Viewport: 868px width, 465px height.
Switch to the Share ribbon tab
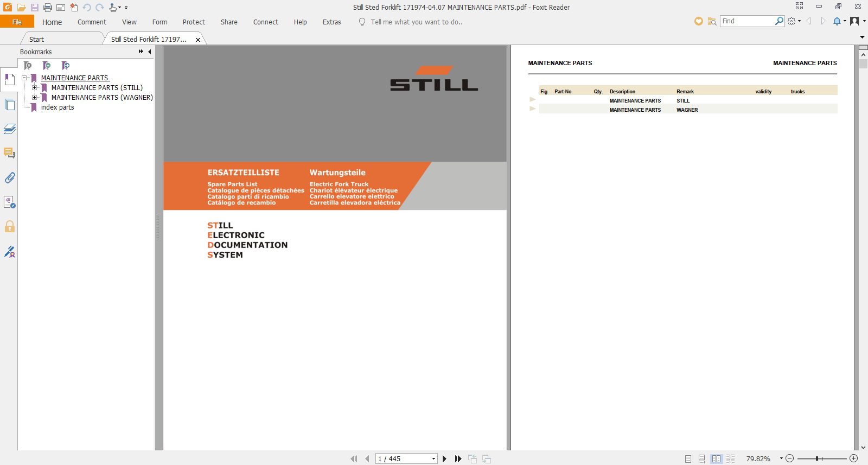tap(229, 22)
